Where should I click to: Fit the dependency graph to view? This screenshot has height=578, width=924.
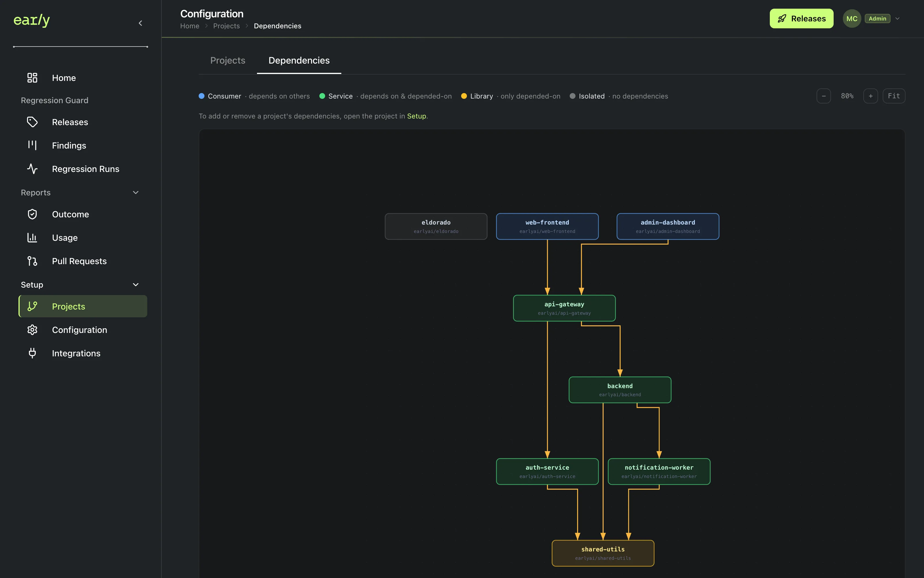(x=894, y=96)
